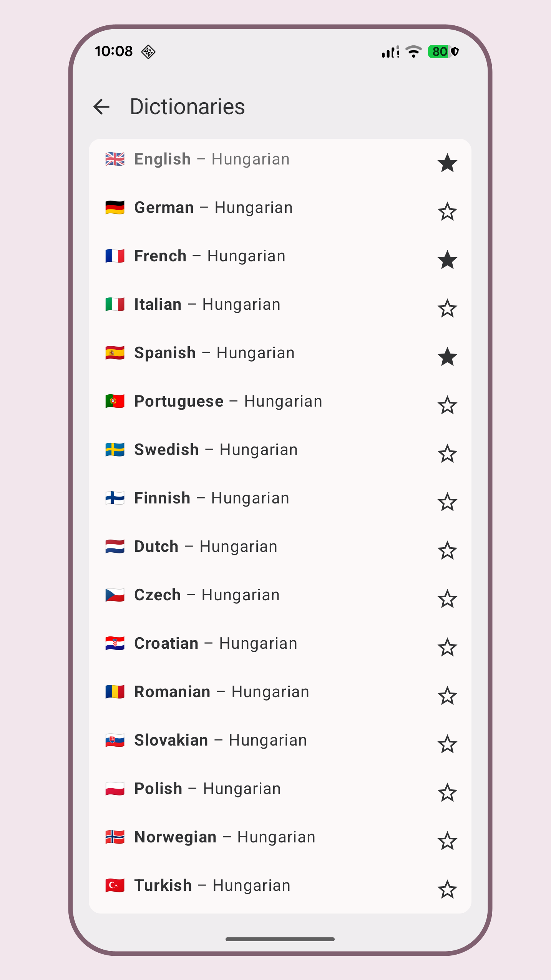Star the Slovakian – Hungarian dictionary
Image resolution: width=551 pixels, height=980 pixels.
[447, 744]
